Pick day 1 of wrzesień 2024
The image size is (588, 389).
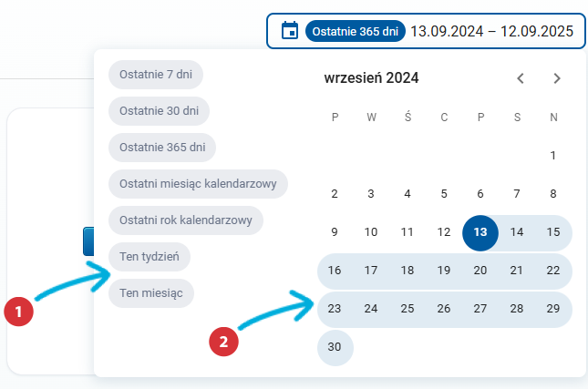tap(553, 155)
